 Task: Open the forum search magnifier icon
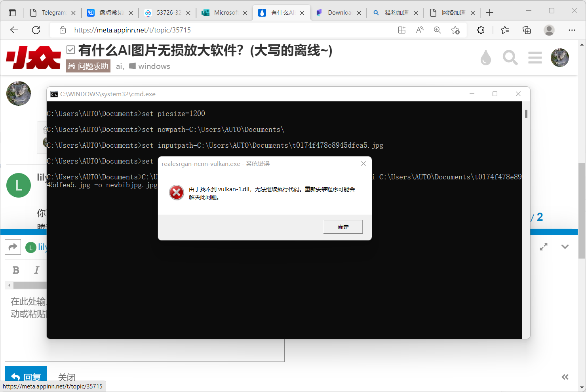pyautogui.click(x=510, y=58)
